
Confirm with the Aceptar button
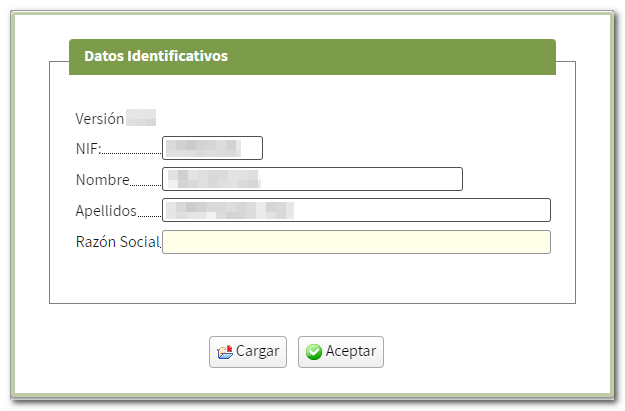(340, 352)
